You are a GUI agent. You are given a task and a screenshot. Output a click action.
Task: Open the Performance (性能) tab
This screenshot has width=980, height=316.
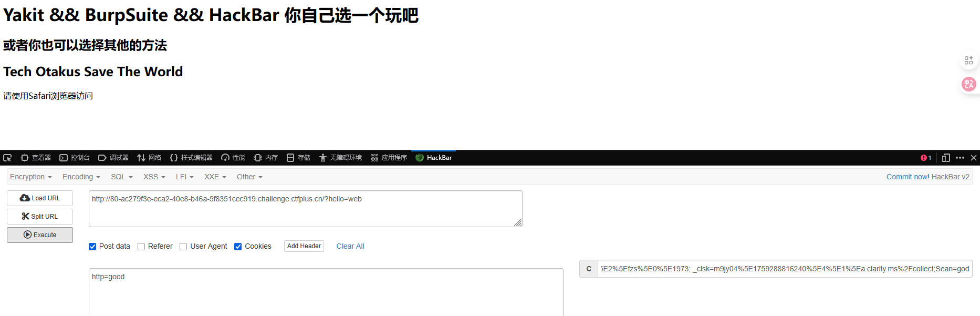233,158
